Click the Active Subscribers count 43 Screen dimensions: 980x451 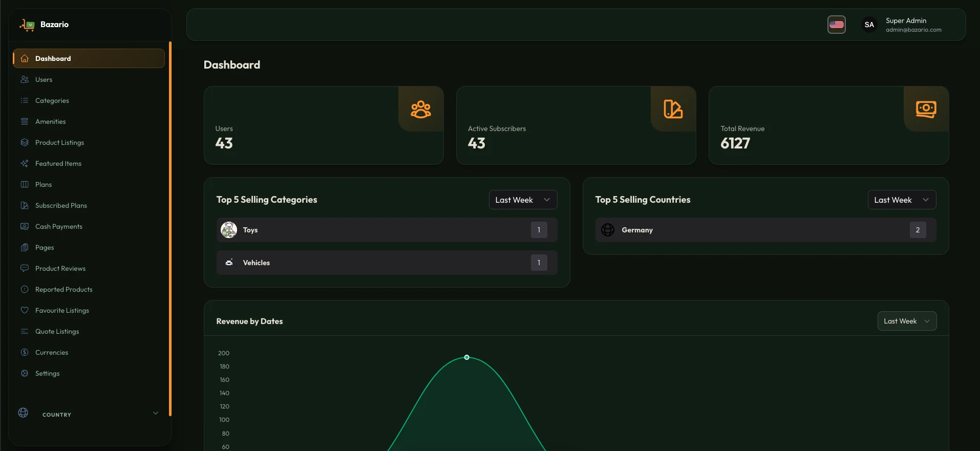(x=476, y=143)
